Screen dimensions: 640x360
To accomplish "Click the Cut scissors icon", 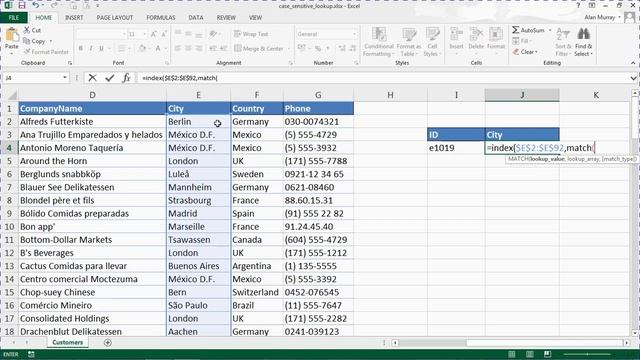I will point(27,30).
